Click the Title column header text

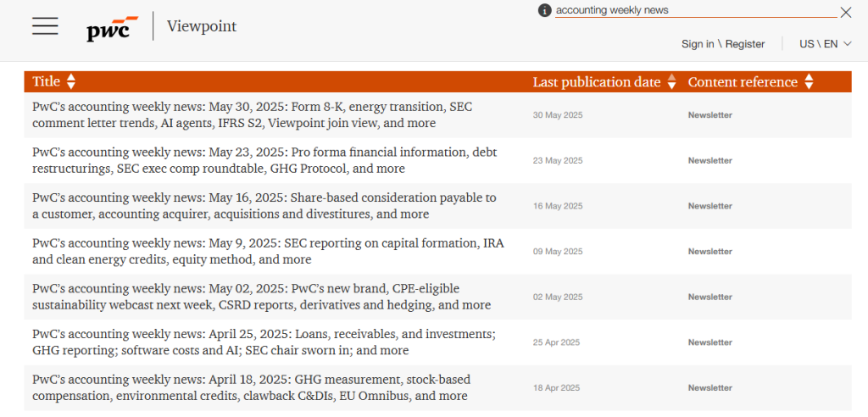tap(47, 82)
